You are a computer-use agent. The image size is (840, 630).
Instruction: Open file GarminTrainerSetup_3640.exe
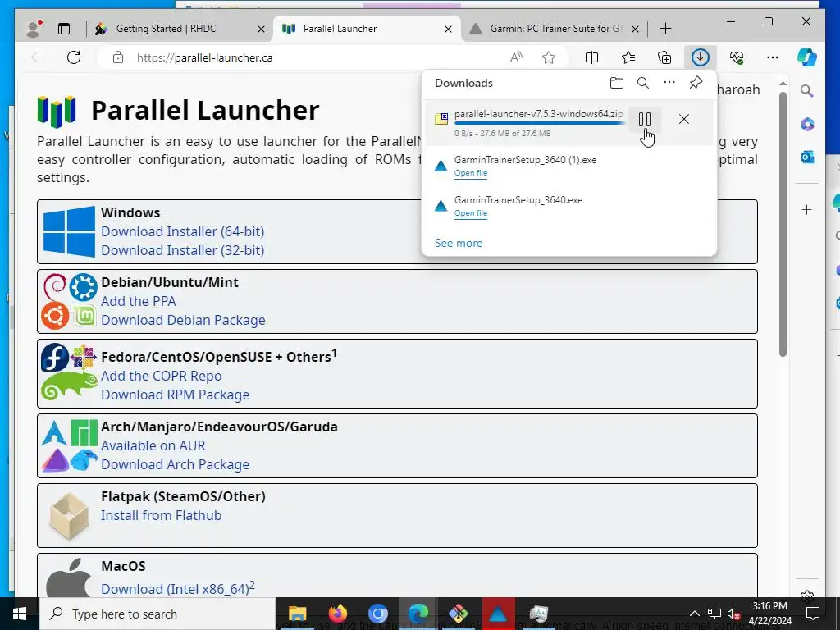[x=471, y=213]
